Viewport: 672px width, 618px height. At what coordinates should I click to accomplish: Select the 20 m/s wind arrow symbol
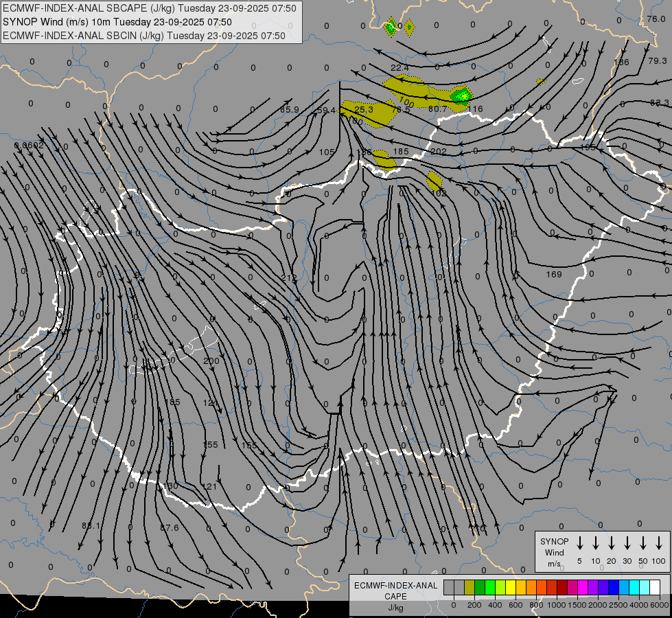[x=612, y=543]
